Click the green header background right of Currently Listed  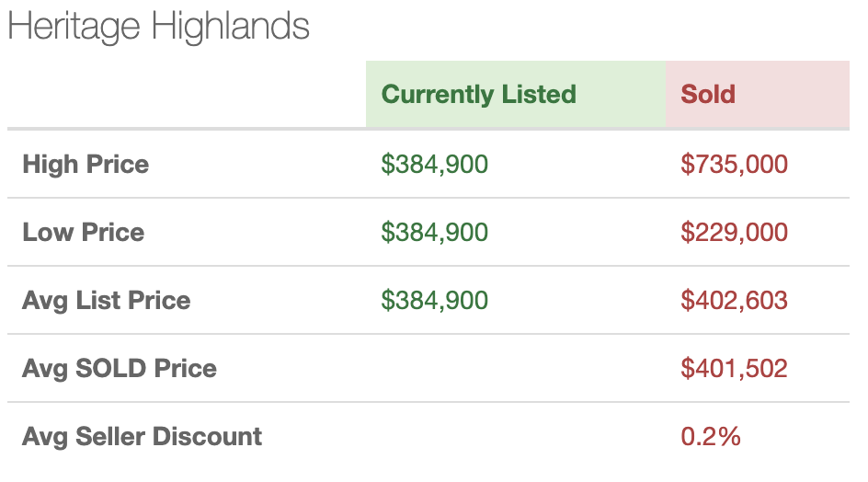[621, 94]
